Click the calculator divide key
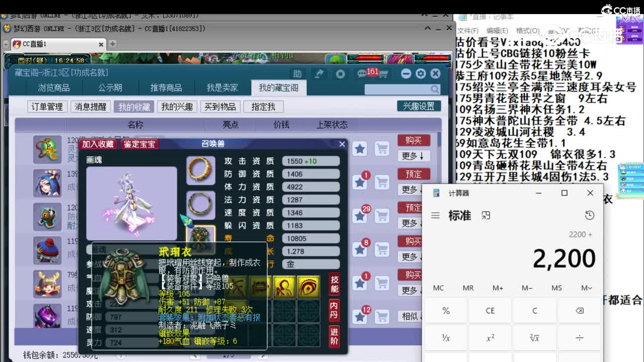 580,338
